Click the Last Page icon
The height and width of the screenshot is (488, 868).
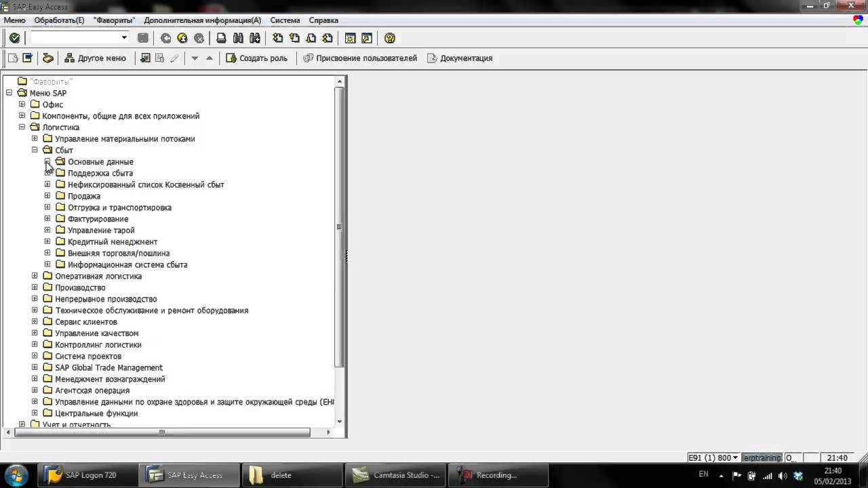tap(328, 38)
